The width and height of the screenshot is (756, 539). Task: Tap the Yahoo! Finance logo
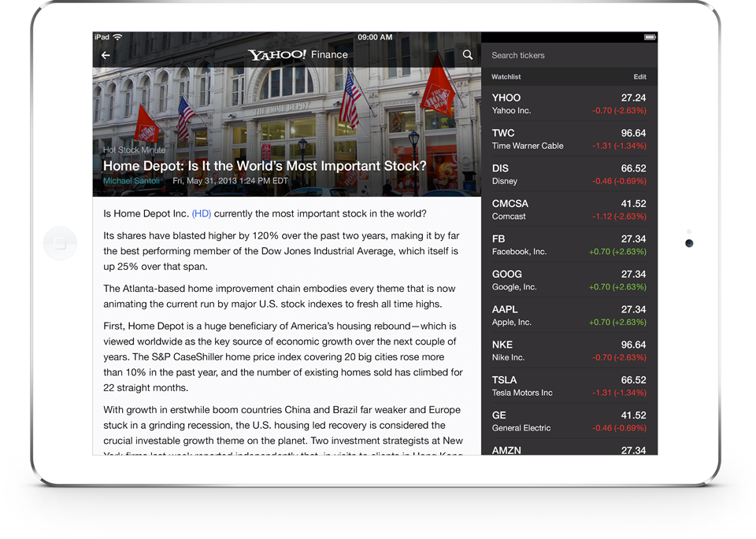pyautogui.click(x=298, y=54)
